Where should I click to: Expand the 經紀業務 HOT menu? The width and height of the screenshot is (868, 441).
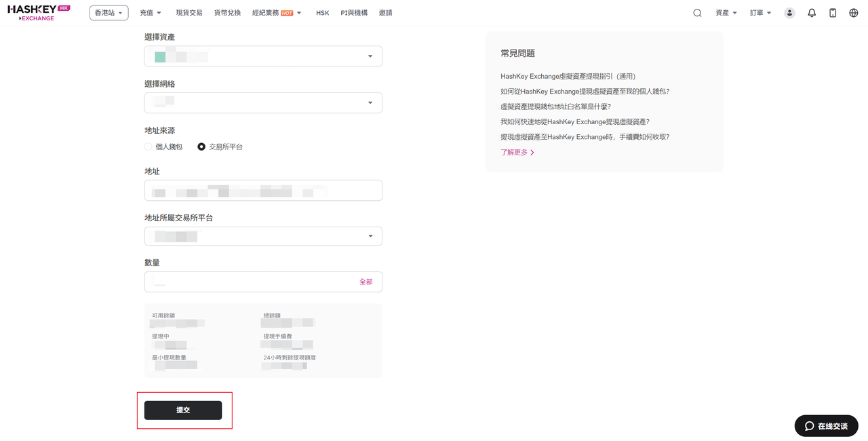coord(277,13)
